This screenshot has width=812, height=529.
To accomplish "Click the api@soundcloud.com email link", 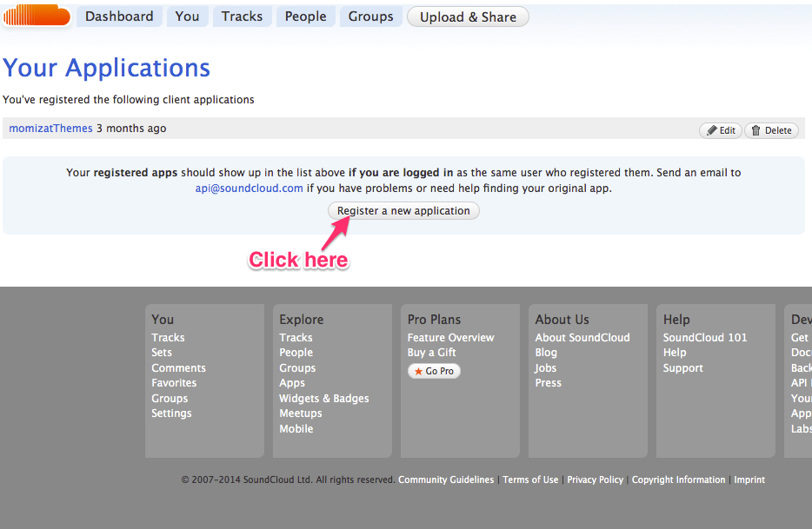I will pos(249,188).
